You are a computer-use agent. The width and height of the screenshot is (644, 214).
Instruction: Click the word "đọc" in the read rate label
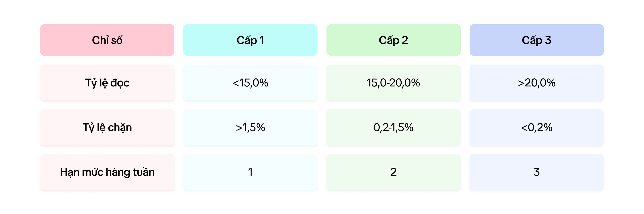tap(120, 83)
